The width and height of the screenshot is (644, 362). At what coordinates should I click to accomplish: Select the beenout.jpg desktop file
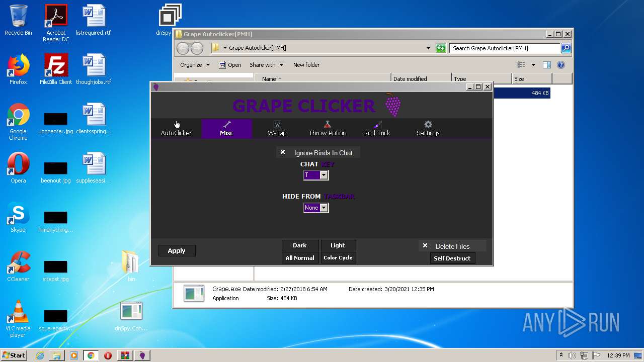point(56,171)
